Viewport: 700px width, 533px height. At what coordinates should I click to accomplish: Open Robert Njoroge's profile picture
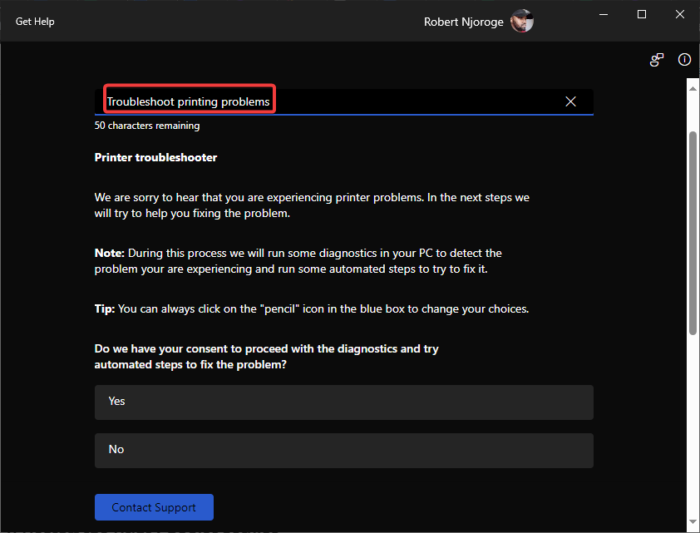(521, 21)
